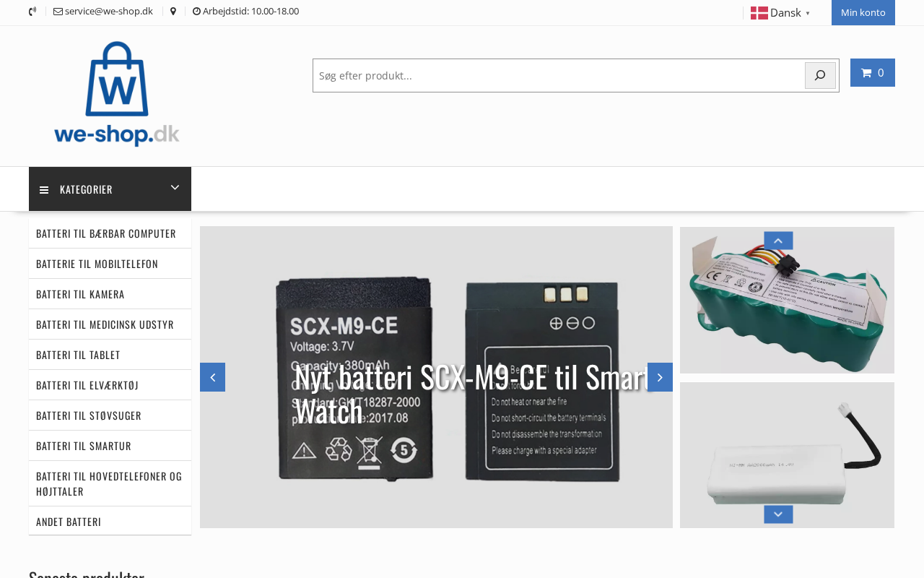
Task: Go to the Batteri til støvsuger category
Action: pos(110,415)
